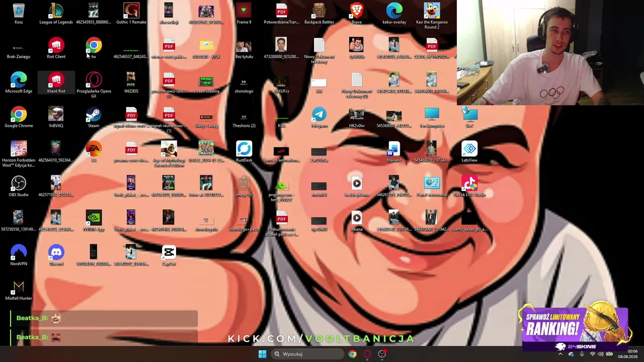Viewport: 644px width, 362px height.
Task: Select the screen loading video file
Action: click(206, 83)
